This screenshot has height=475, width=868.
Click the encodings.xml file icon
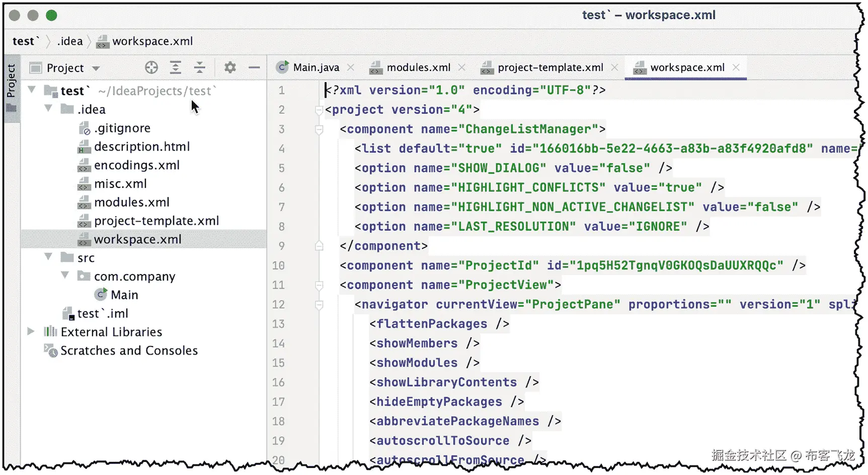84,165
